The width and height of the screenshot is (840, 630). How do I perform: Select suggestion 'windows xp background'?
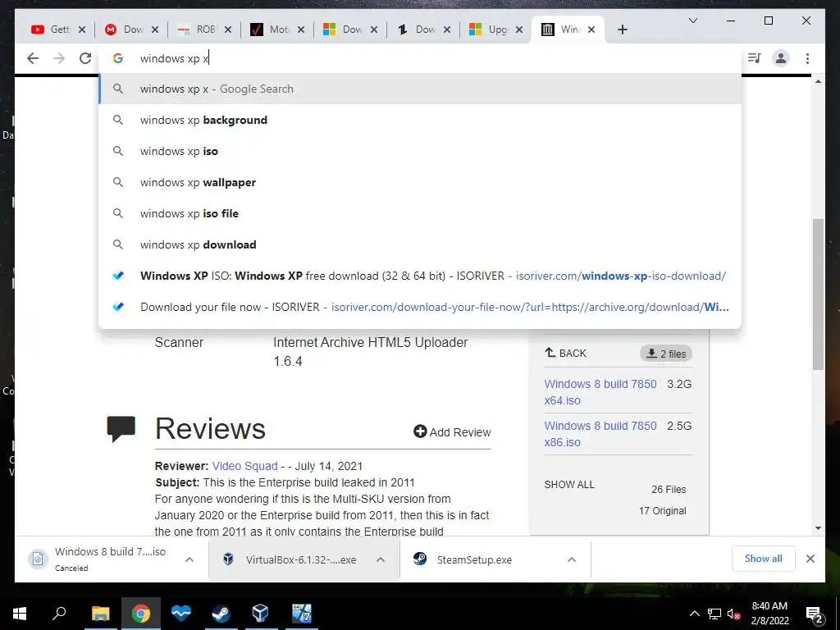pos(421,120)
